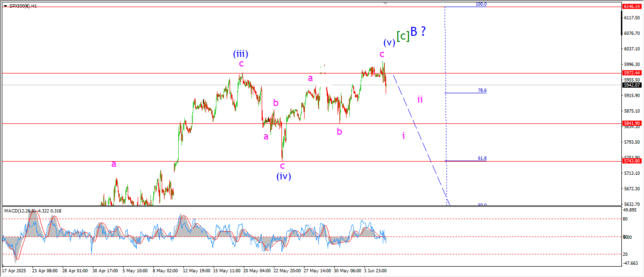Click the red 6146.14 price tag

pyautogui.click(x=631, y=7)
